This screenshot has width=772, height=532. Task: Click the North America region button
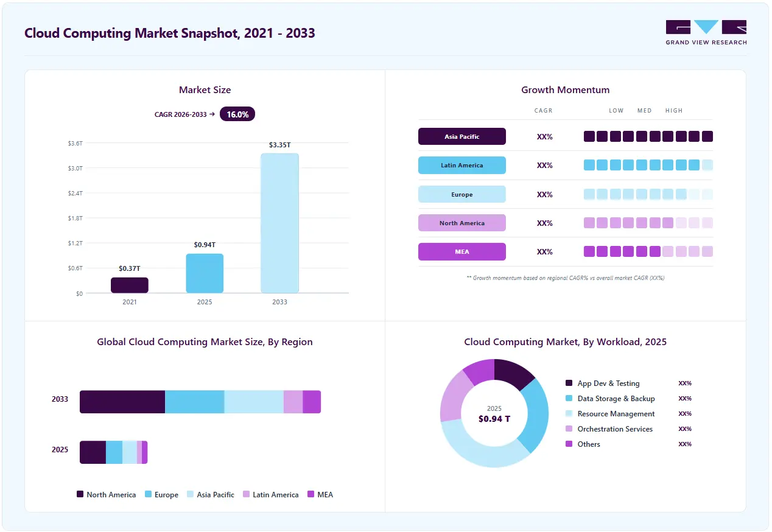click(x=462, y=223)
